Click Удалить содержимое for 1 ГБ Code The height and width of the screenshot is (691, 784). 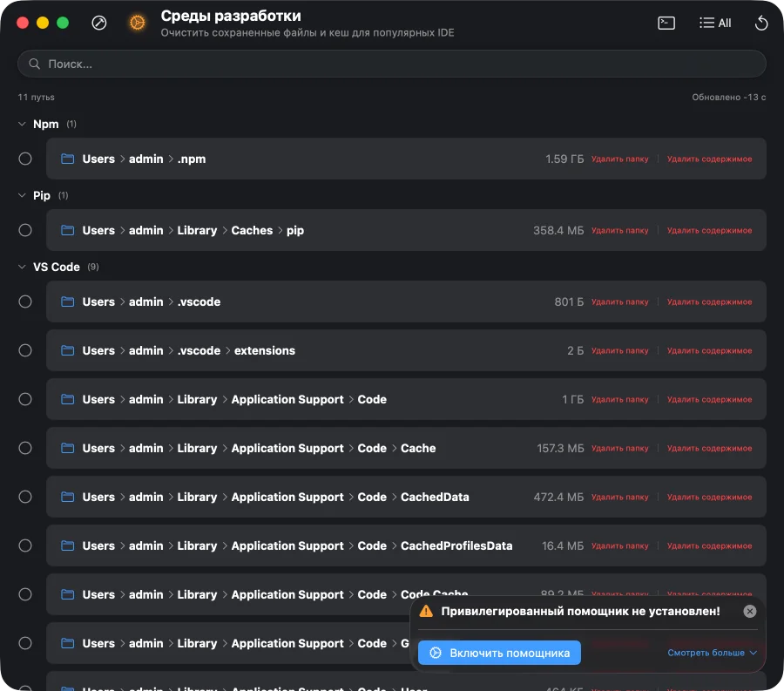(709, 399)
